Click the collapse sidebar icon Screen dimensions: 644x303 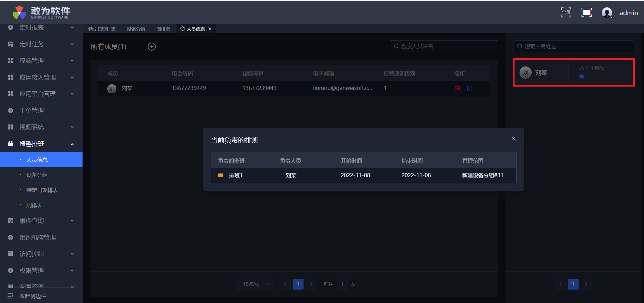click(x=10, y=296)
